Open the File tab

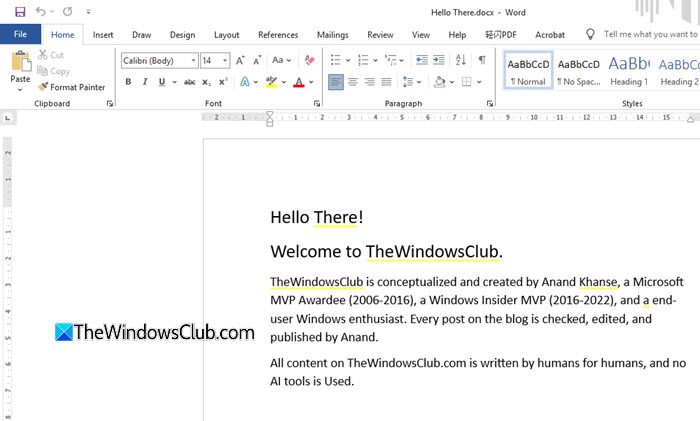tap(20, 34)
